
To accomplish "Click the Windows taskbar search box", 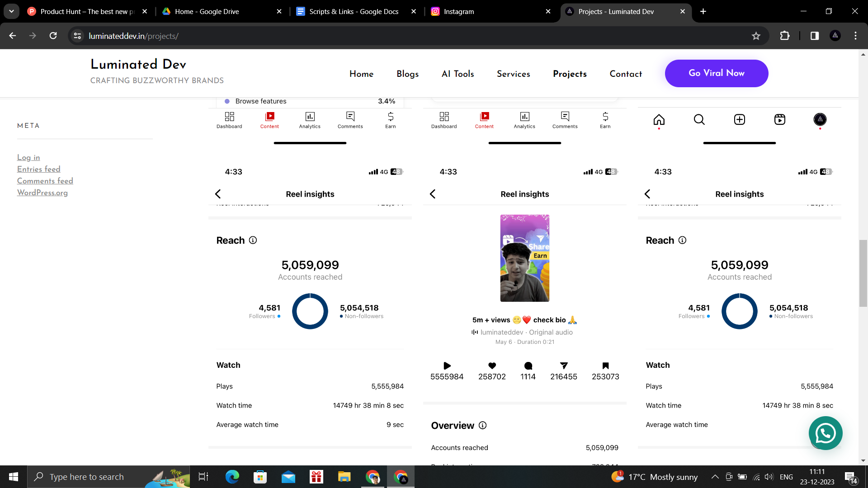I will [x=108, y=477].
